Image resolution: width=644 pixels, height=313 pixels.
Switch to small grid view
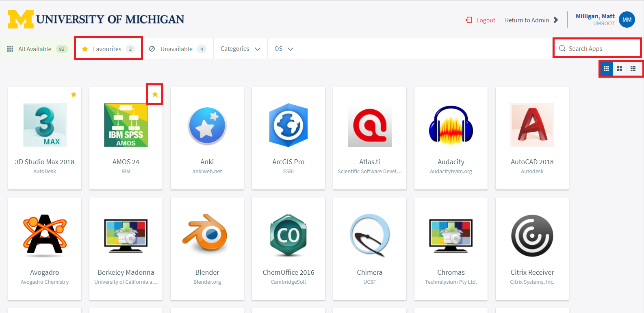(x=606, y=69)
